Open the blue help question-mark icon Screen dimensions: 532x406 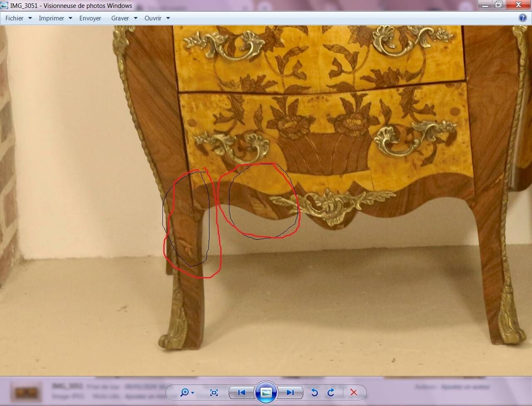point(523,18)
